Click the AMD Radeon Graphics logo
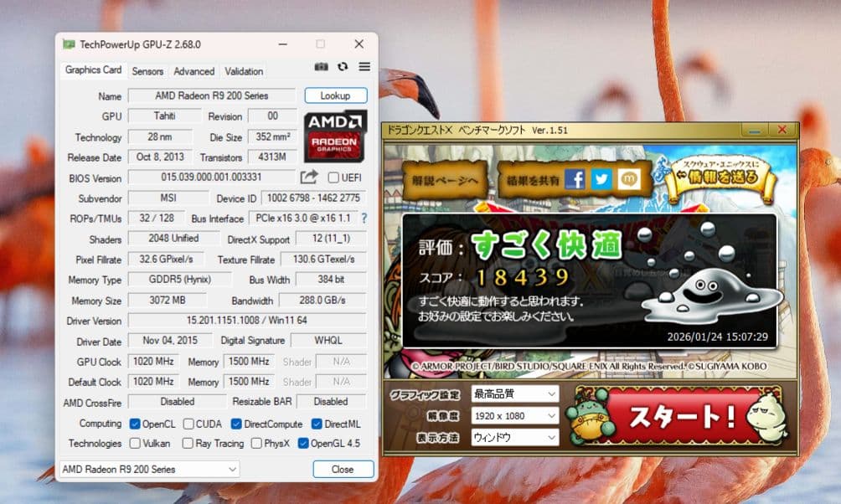 [334, 136]
